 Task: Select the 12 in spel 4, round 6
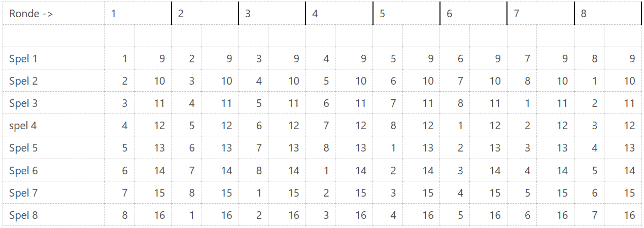(495, 126)
